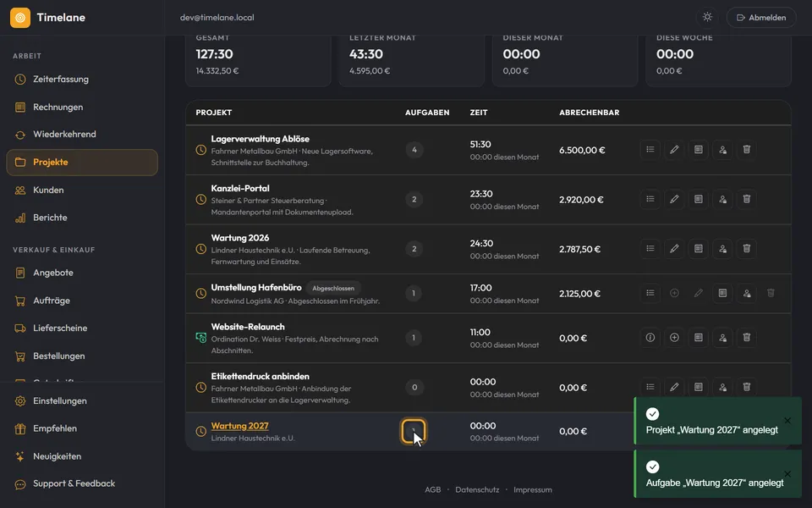Toggle the light/dark theme sun button
Screen dimensions: 812x508
707,18
